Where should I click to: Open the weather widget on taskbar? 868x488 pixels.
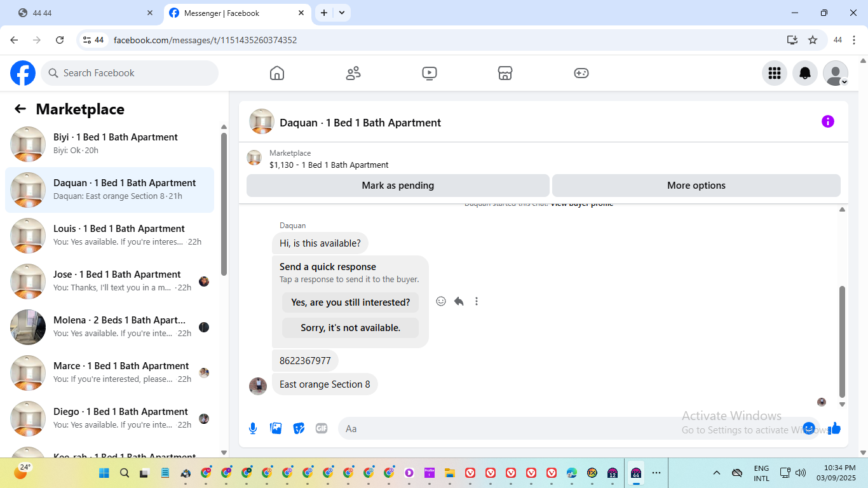(22, 471)
